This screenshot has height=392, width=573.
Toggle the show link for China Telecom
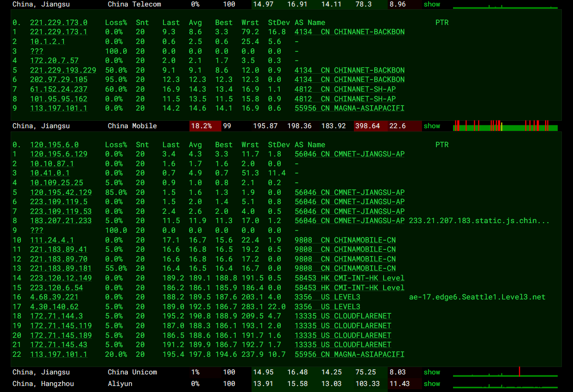point(432,4)
